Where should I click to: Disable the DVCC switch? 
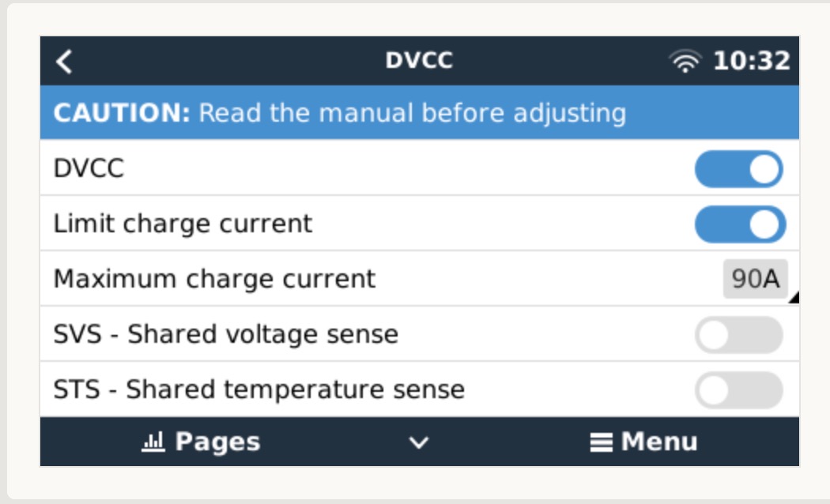(x=738, y=169)
